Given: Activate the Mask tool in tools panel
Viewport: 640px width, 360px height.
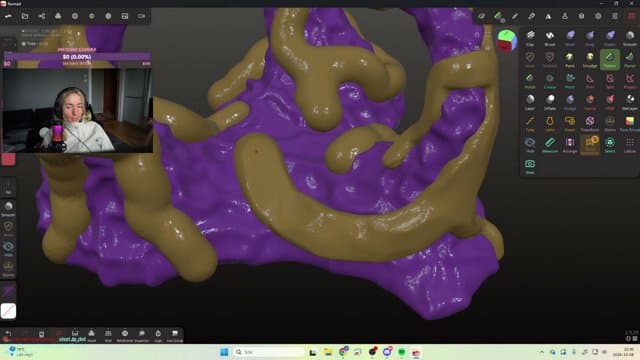Looking at the screenshot, I should (x=530, y=59).
